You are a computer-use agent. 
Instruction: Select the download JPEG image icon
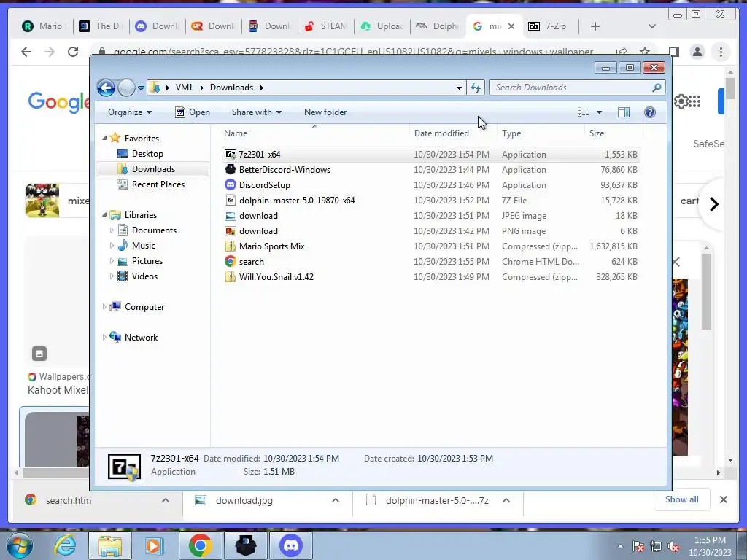point(231,216)
